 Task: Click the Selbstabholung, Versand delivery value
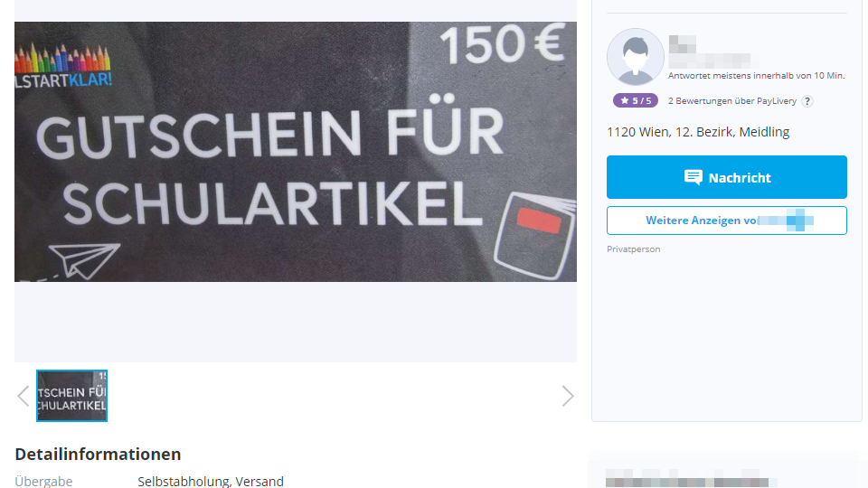pos(211,482)
